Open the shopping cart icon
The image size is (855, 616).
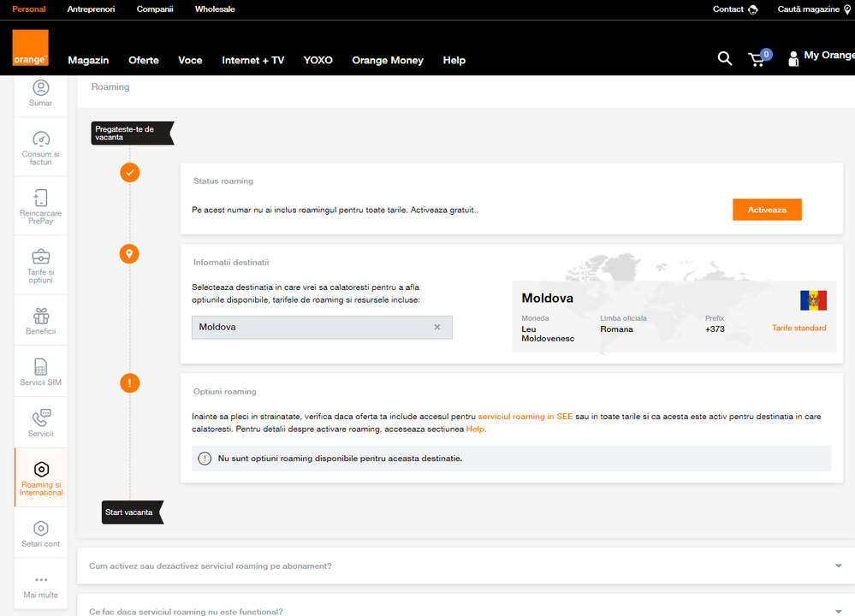(757, 59)
